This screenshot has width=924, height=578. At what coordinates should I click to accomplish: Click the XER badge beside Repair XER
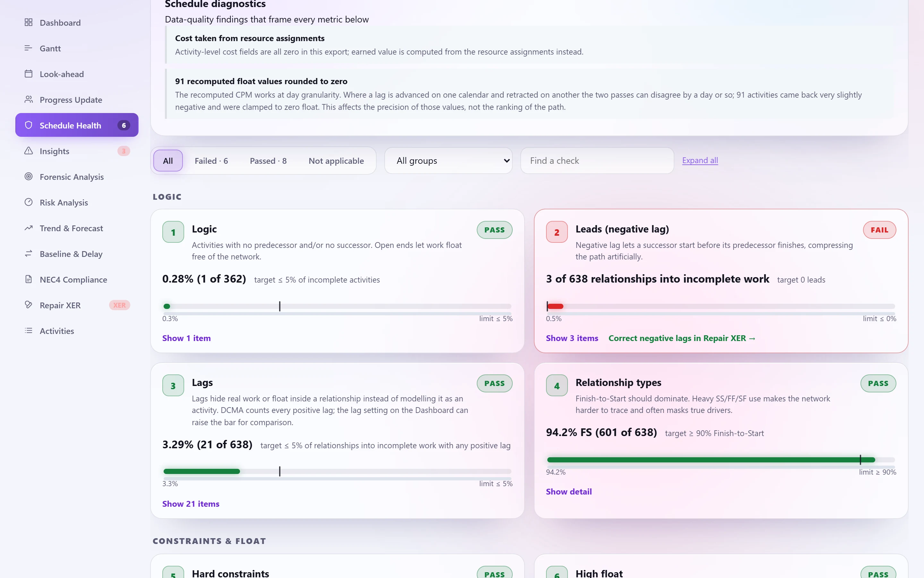pyautogui.click(x=119, y=305)
